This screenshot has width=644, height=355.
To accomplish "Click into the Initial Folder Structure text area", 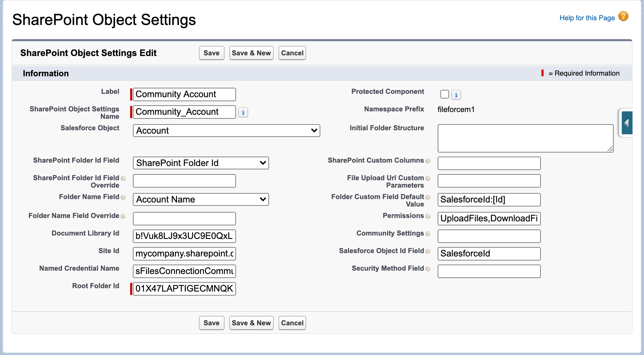I will click(525, 138).
